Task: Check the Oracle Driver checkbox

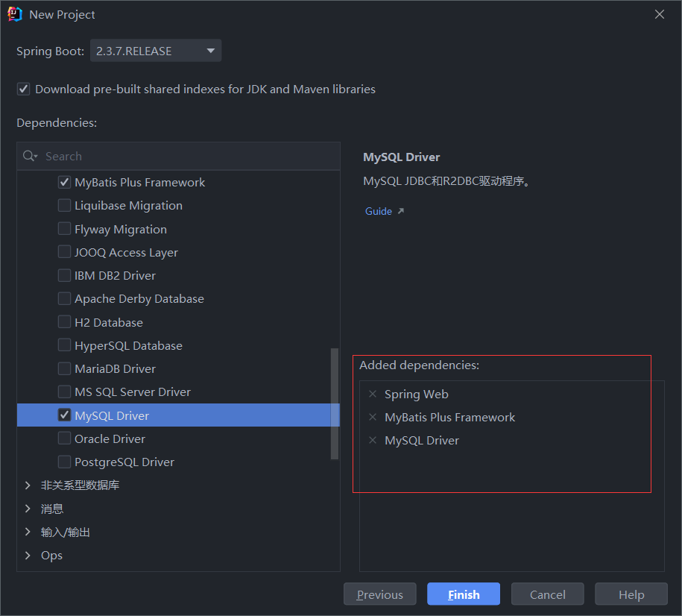Action: 64,439
